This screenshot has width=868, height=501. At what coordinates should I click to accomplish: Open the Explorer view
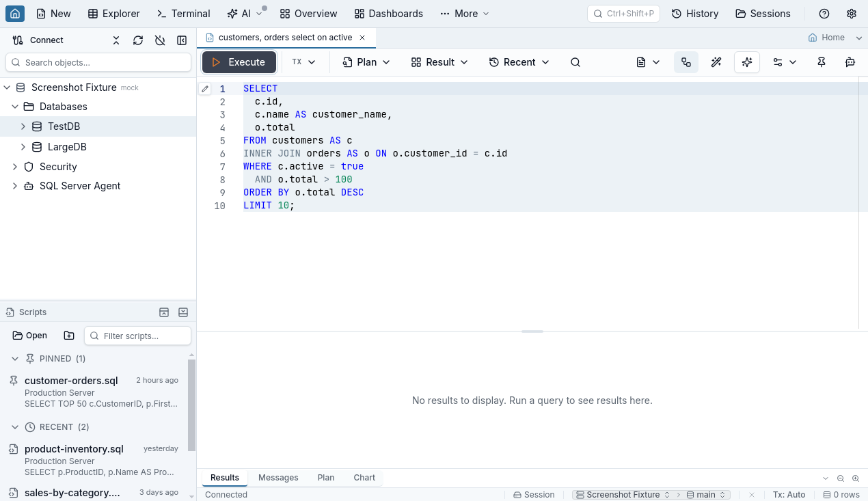(114, 14)
